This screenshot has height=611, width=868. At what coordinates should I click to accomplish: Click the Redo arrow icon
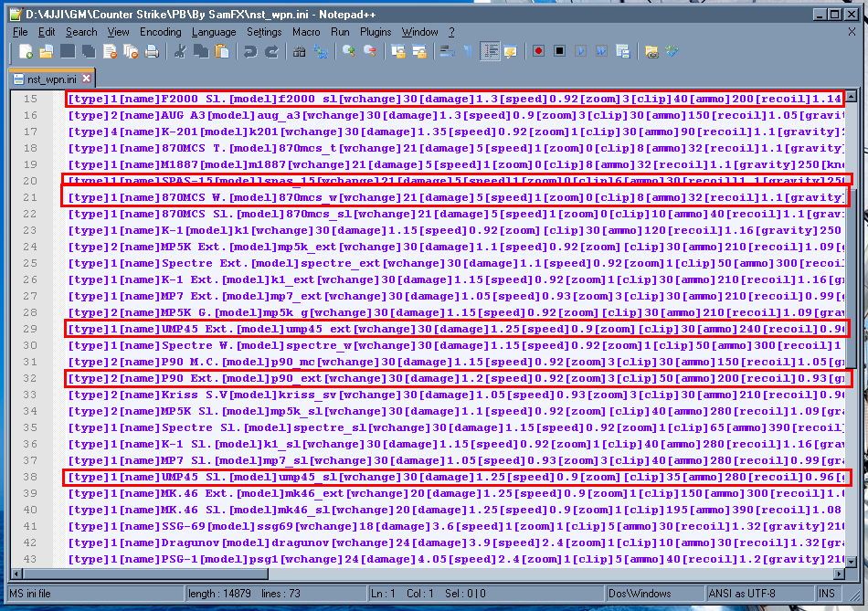point(271,51)
